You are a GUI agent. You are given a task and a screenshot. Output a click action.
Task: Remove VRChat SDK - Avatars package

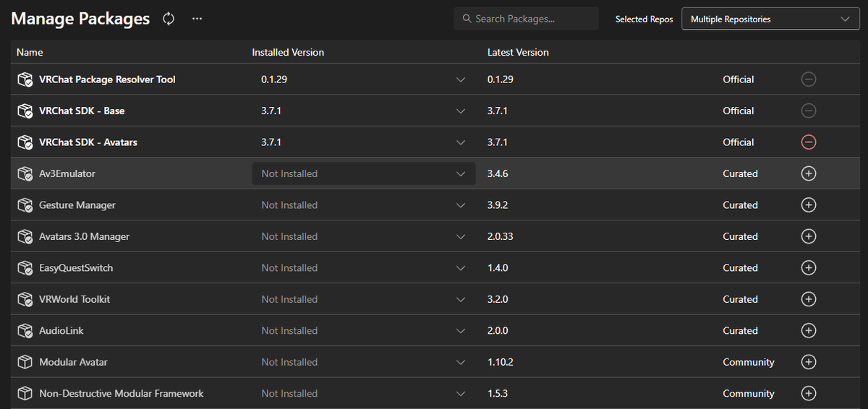(809, 142)
